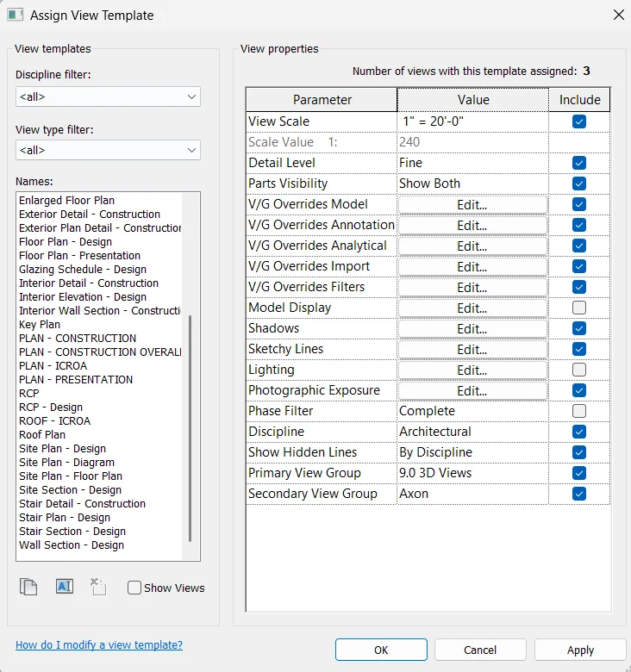Click the Rename view template icon
Image resolution: width=631 pixels, height=672 pixels.
click(x=64, y=587)
